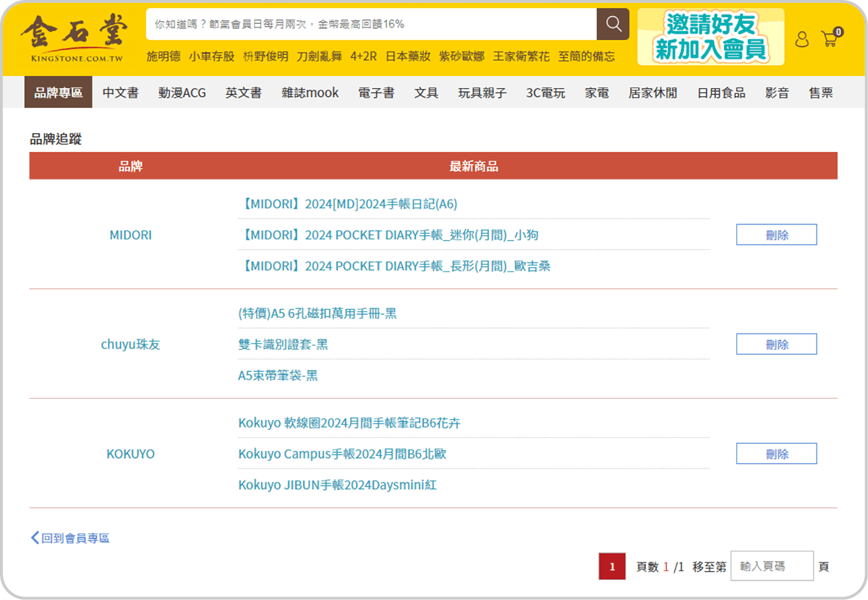Open the 3C電玩 category
Viewport: 868px width, 600px height.
tap(545, 93)
